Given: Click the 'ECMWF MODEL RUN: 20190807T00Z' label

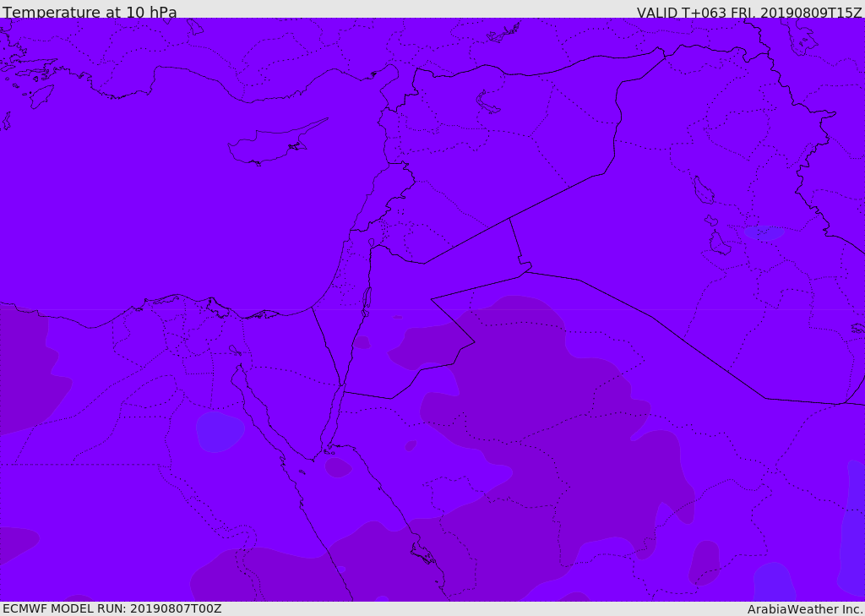Looking at the screenshot, I should click(112, 608).
